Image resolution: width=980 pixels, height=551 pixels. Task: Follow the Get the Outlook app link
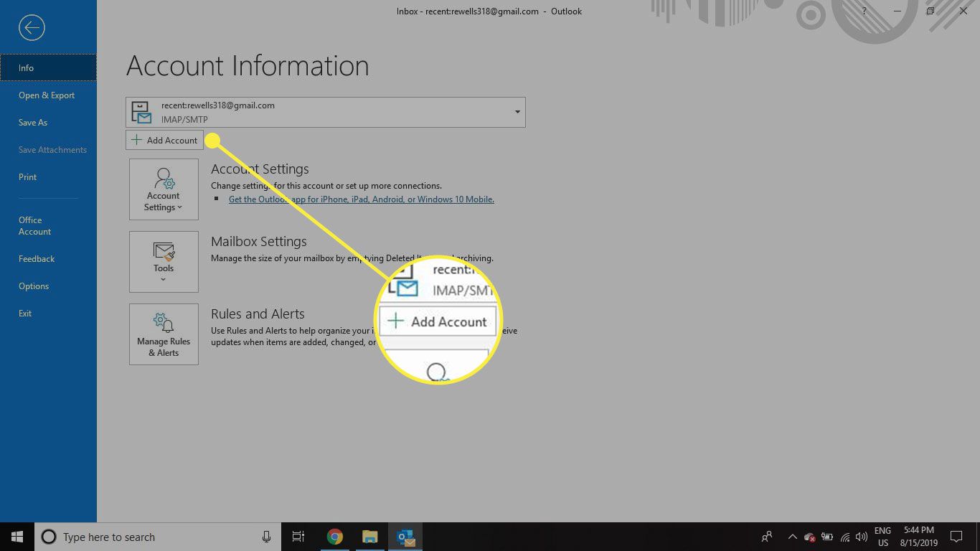[x=361, y=199]
